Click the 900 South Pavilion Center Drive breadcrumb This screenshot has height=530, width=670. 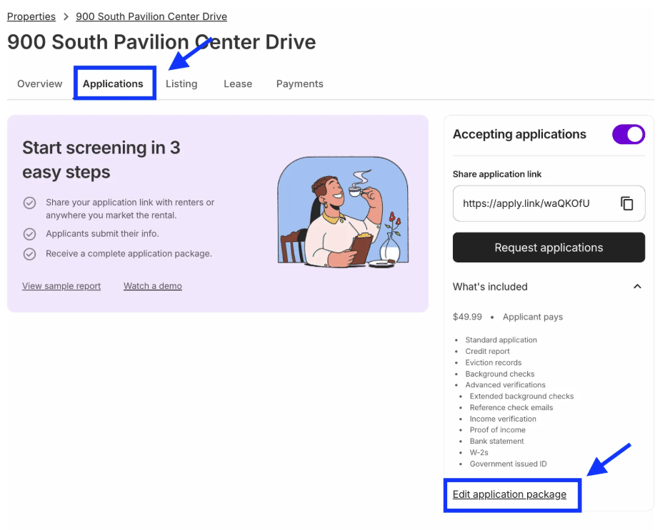click(151, 17)
